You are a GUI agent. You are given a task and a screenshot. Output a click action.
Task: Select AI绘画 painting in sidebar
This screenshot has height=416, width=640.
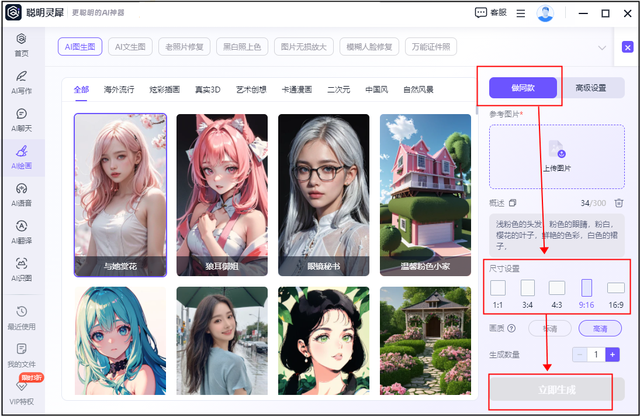click(22, 157)
